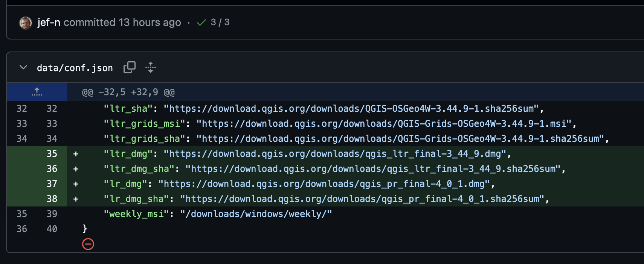Screen dimensions: 644x264
Task: Select new line number 38
Action: click(52, 199)
